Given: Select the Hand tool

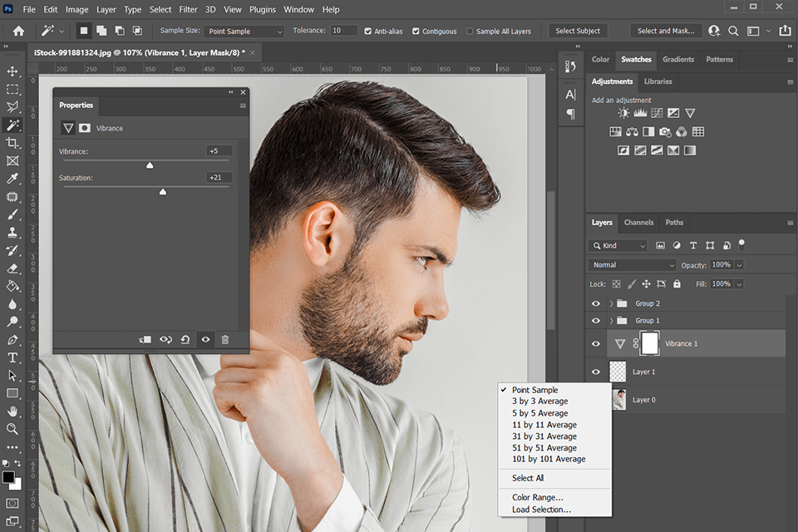Looking at the screenshot, I should pyautogui.click(x=12, y=411).
